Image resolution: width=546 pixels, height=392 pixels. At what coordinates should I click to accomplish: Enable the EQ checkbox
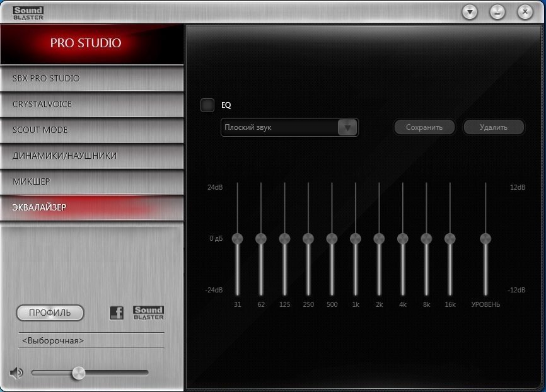click(207, 105)
